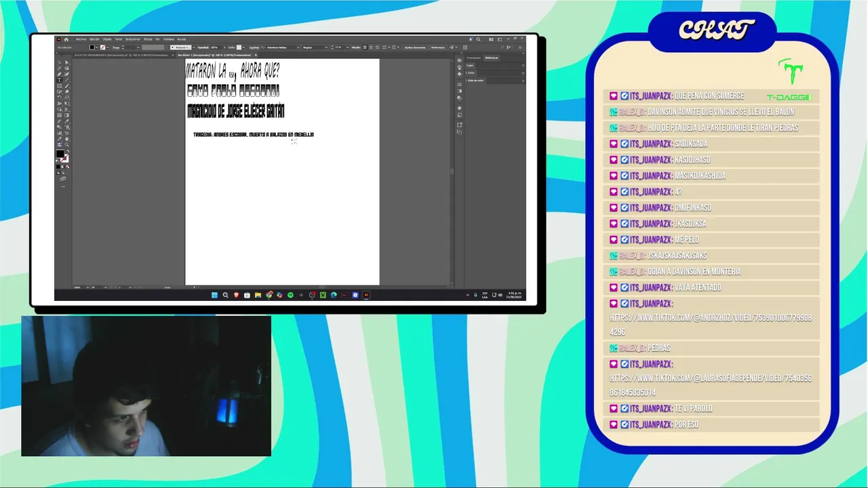868x488 pixels.
Task: Expand the Capas panel
Action: coord(470,66)
